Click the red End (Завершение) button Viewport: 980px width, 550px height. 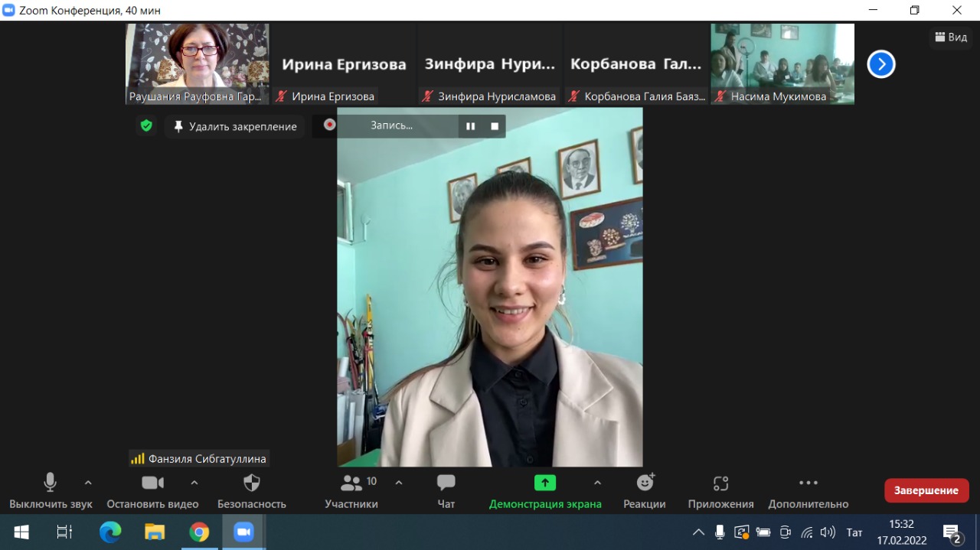(926, 490)
